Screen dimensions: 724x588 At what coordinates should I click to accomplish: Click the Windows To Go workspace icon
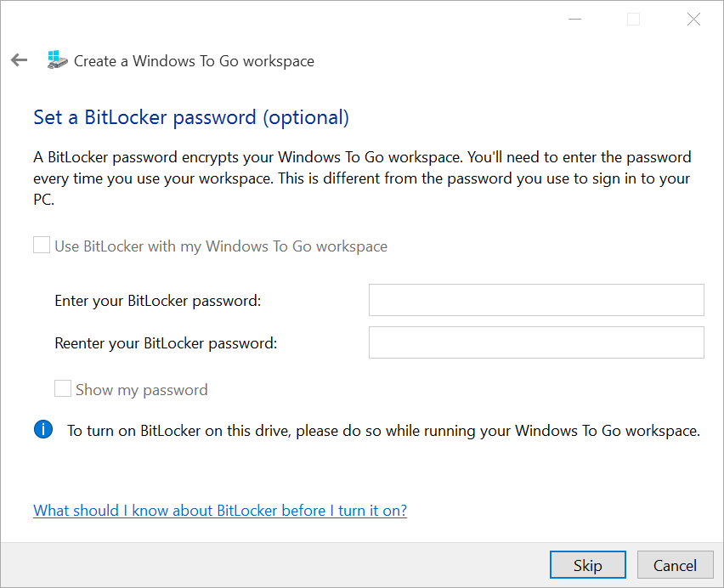pos(57,60)
